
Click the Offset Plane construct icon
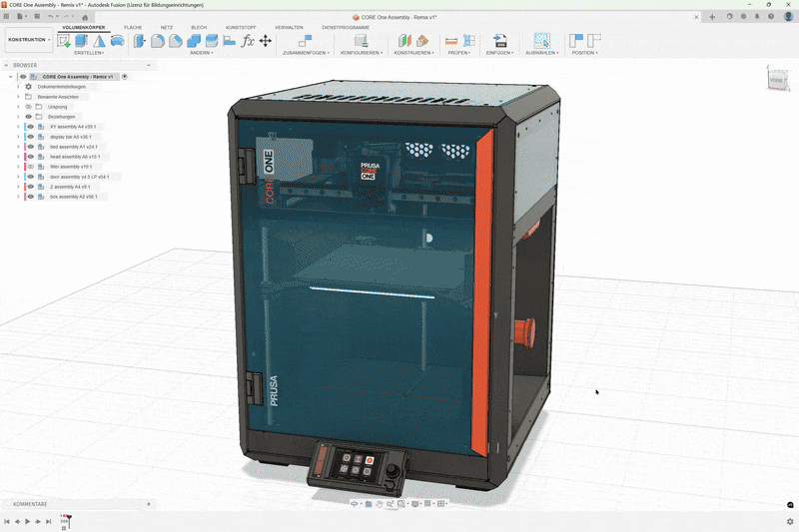pyautogui.click(x=404, y=41)
